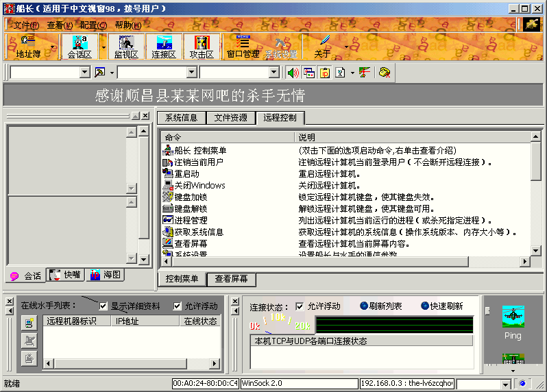Screen dimensions: 547x392
Task: Click the speaker sound icon in toolbar
Action: coord(293,73)
